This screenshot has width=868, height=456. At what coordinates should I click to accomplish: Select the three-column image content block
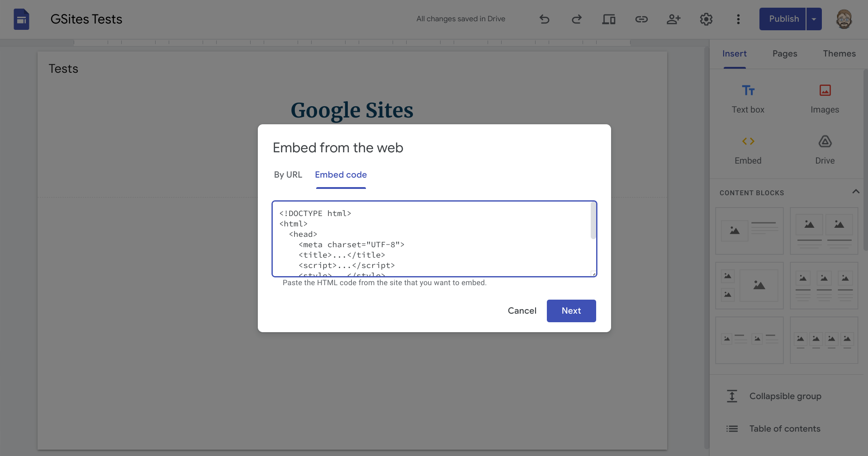coord(824,286)
